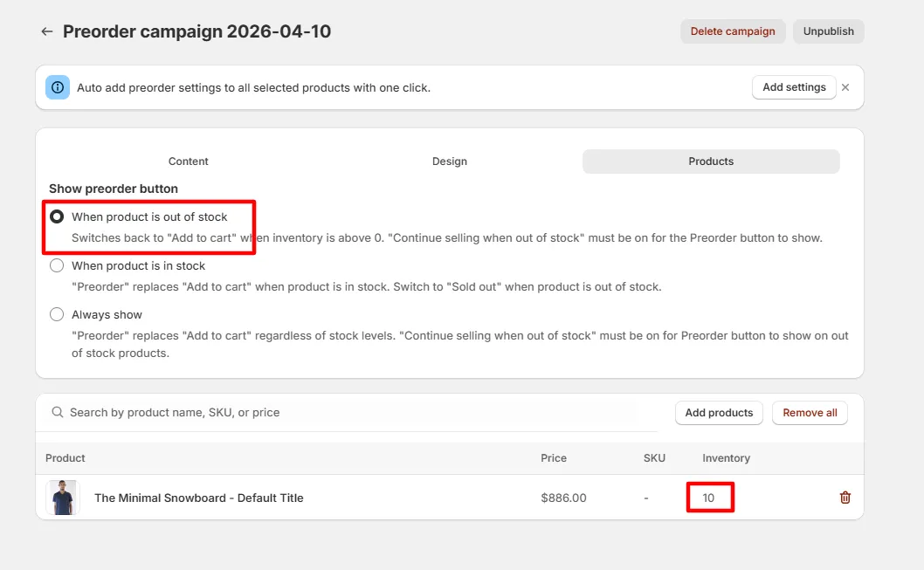Screen dimensions: 924x570
Task: Click the $886.00 price cell
Action: point(563,498)
